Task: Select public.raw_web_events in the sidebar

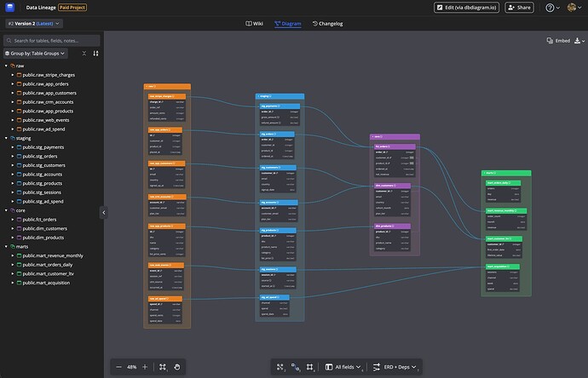Action: (46, 120)
